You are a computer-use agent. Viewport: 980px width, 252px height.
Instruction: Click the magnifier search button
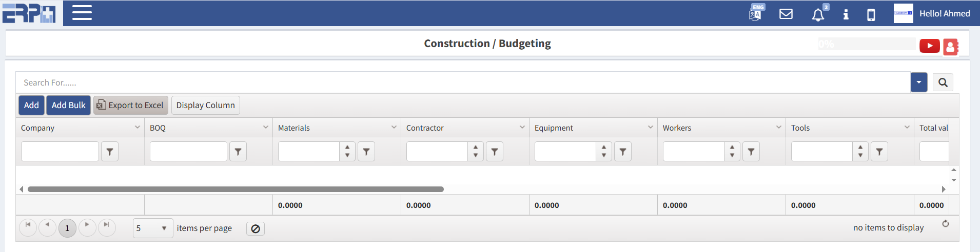pos(943,82)
